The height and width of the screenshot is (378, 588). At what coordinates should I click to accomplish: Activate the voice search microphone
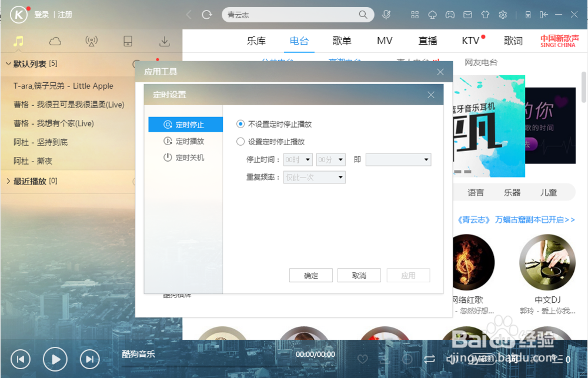(x=386, y=14)
